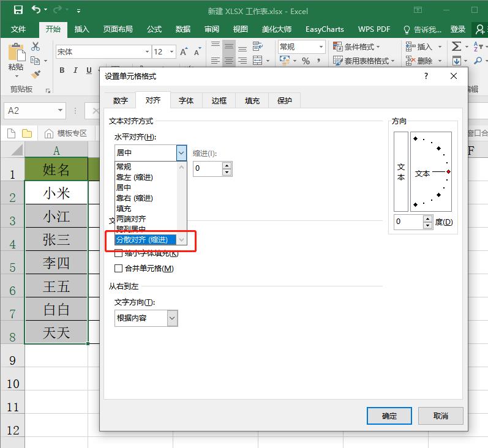This screenshot has width=488, height=448.
Task: Toggle Italic formatting in the ribbon
Action: 75,70
